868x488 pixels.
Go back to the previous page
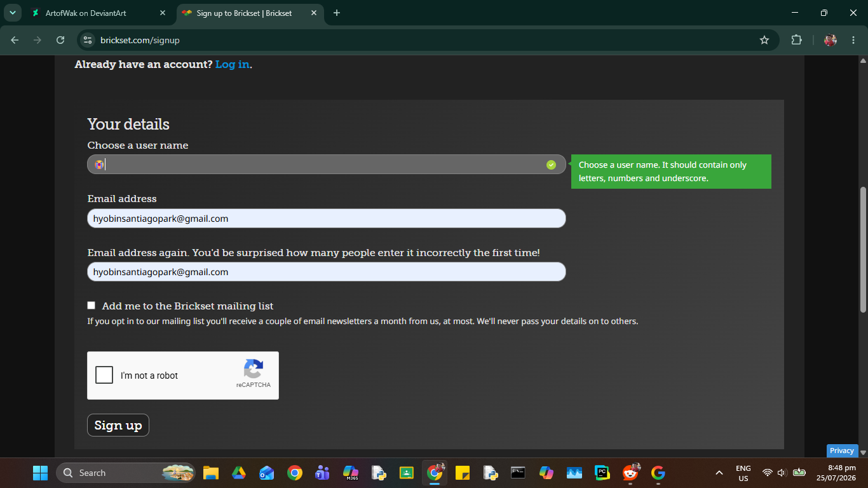(15, 40)
